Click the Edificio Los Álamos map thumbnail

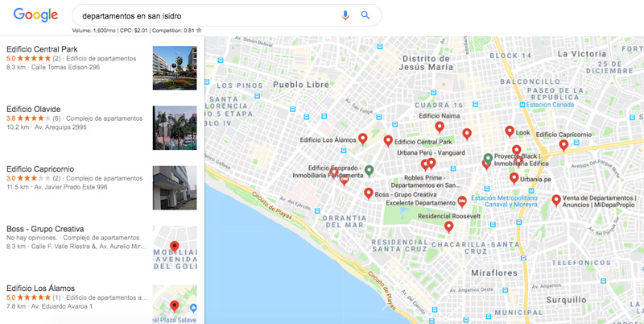click(175, 305)
